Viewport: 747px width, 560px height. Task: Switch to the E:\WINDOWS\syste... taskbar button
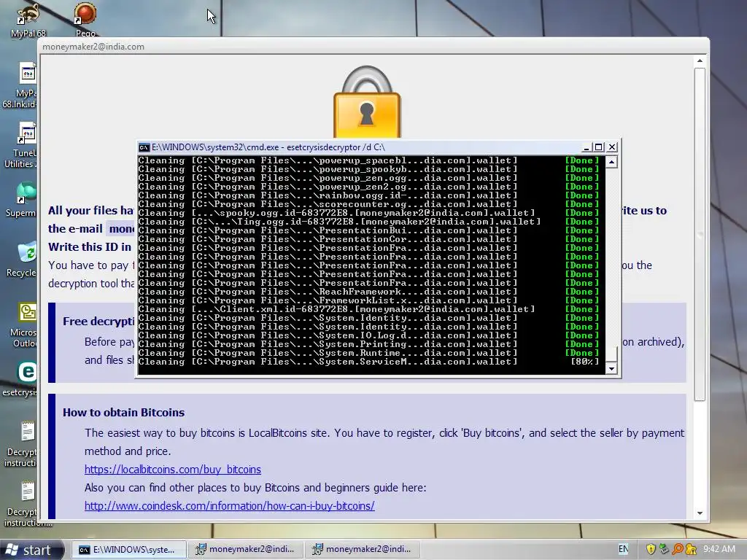click(x=127, y=550)
